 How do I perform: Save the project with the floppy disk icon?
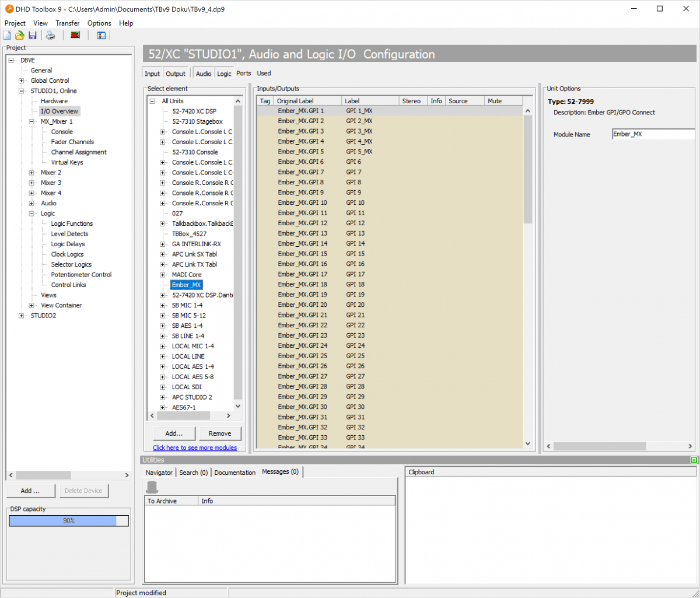[32, 35]
